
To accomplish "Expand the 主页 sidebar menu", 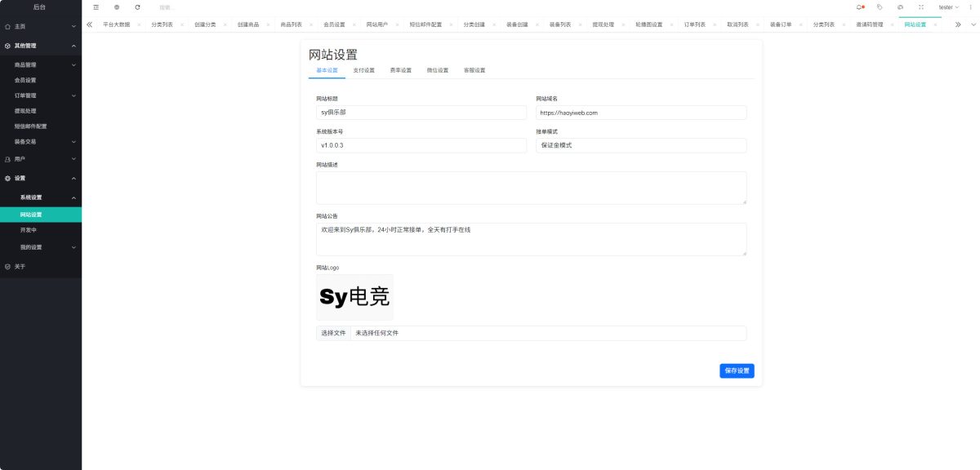I will tap(41, 27).
